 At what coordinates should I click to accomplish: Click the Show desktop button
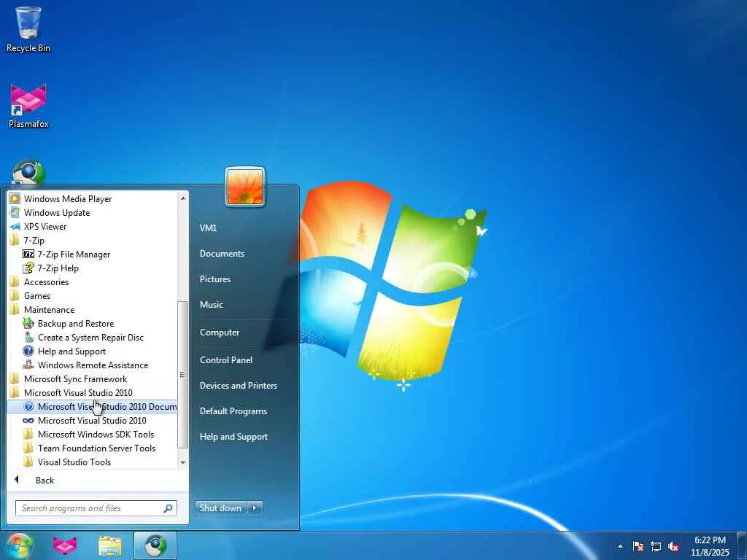[742, 546]
